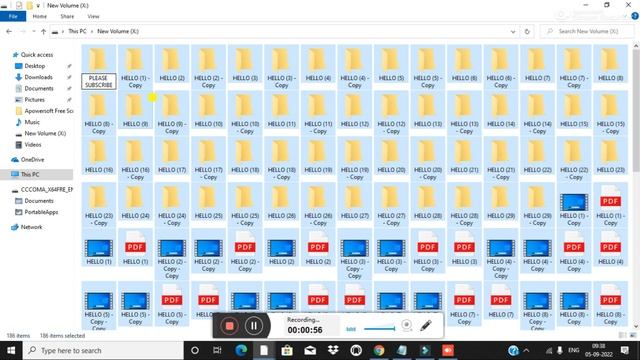Select the HELLO (10) folder

(x=209, y=110)
